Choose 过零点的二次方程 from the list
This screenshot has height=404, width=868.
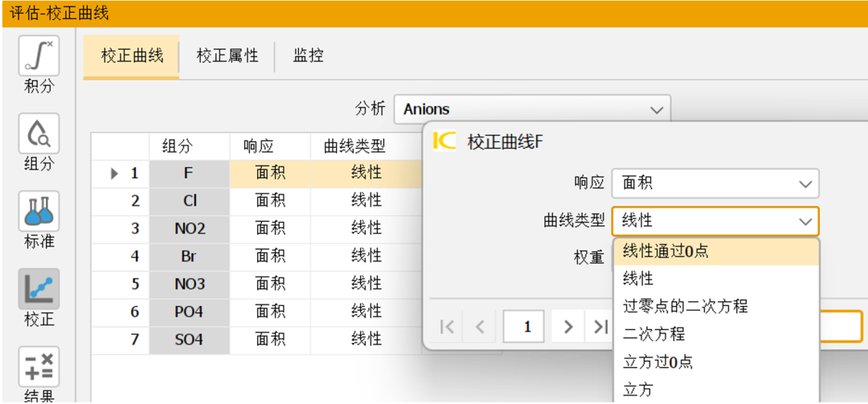tap(716, 306)
